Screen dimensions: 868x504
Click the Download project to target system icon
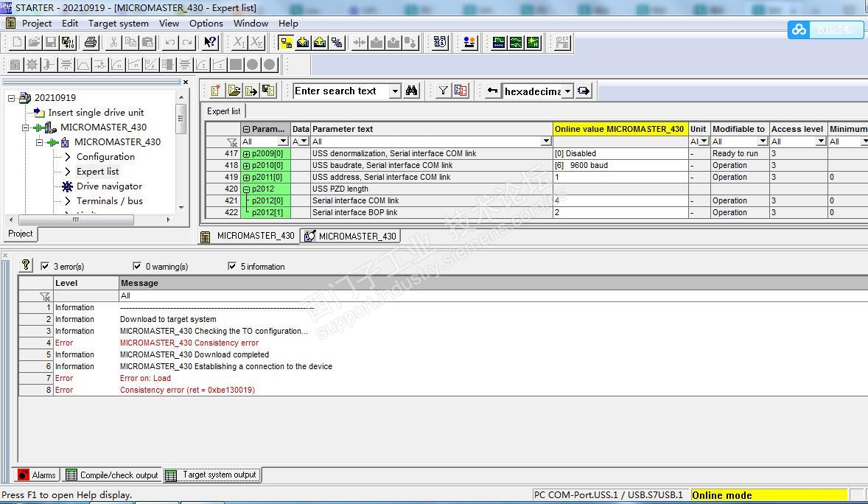(303, 42)
